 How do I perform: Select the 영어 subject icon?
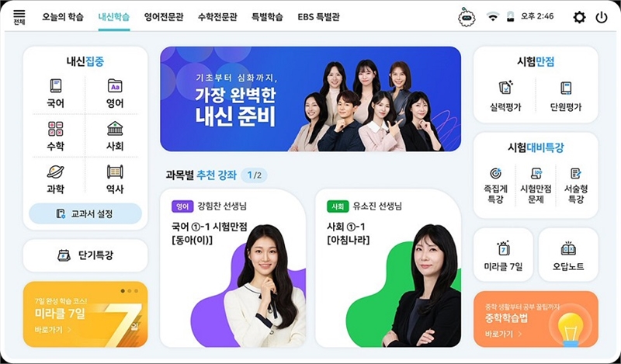[x=115, y=86]
